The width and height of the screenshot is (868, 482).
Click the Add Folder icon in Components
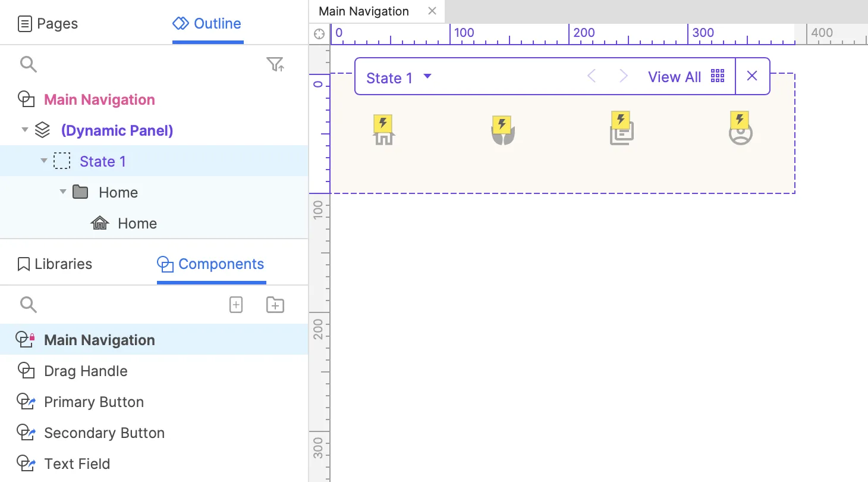[x=275, y=305]
